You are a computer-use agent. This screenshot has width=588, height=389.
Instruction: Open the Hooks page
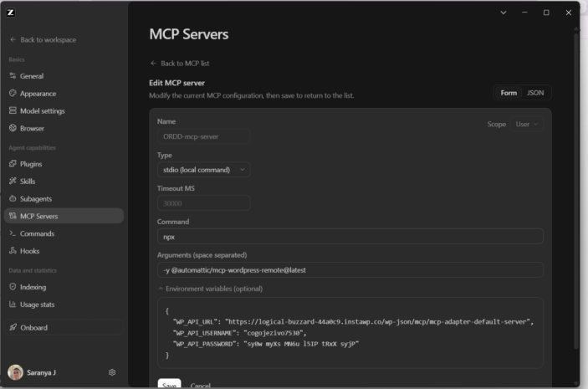[64, 251]
